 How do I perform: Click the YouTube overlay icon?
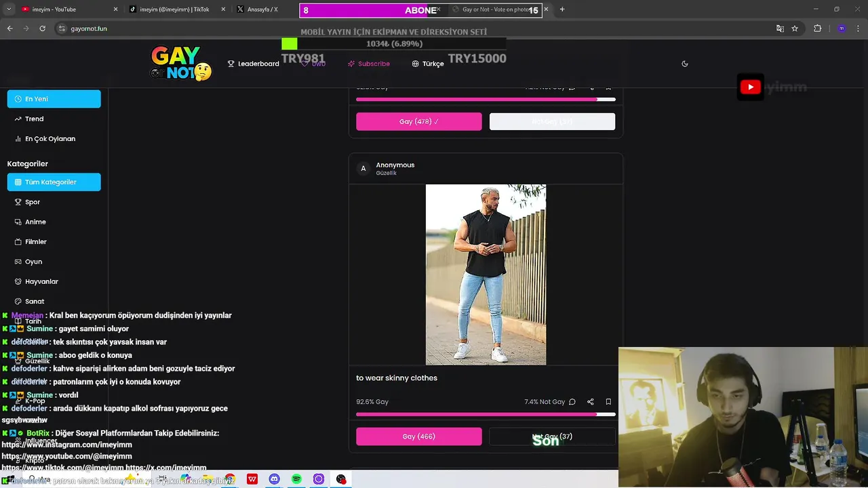[750, 87]
